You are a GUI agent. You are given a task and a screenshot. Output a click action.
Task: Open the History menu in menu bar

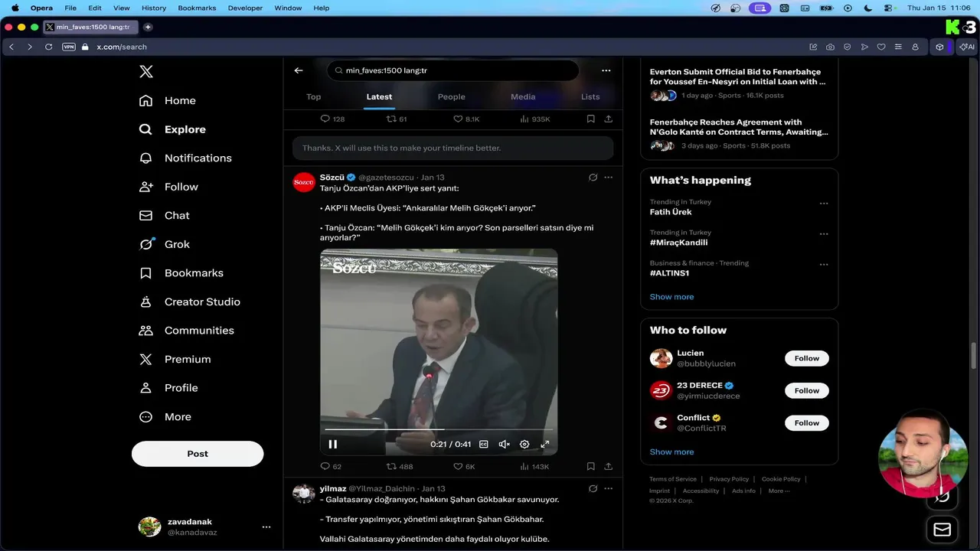154,8
